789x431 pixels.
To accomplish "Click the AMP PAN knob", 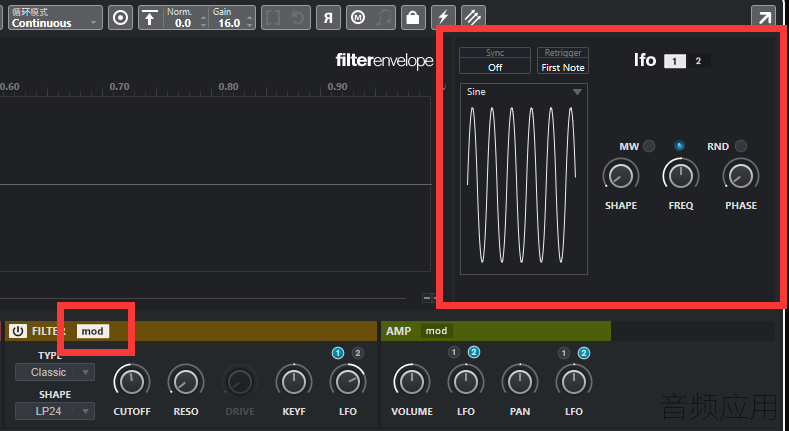I will click(520, 382).
